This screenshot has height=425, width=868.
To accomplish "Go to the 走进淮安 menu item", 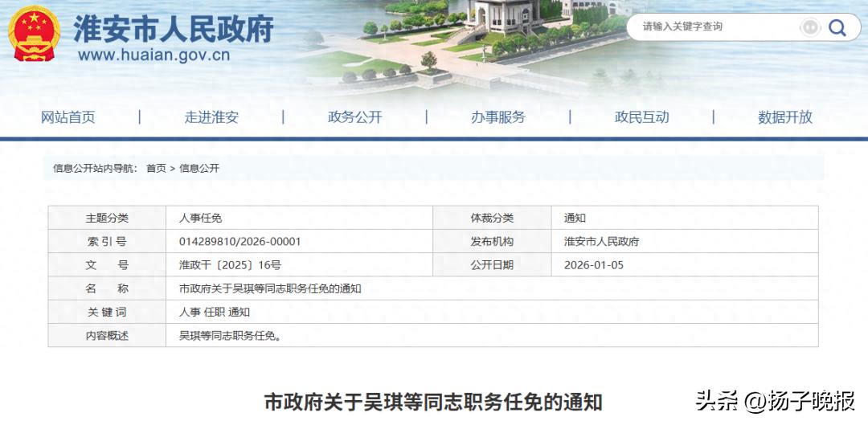I will pyautogui.click(x=211, y=117).
